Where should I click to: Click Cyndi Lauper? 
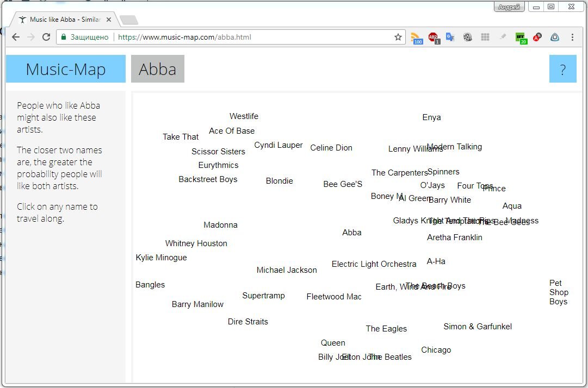[x=278, y=145]
